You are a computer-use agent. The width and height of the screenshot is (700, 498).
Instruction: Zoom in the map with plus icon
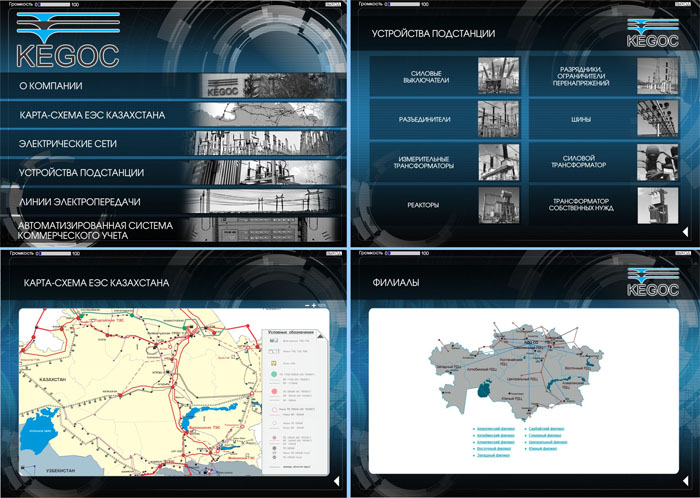pos(314,306)
